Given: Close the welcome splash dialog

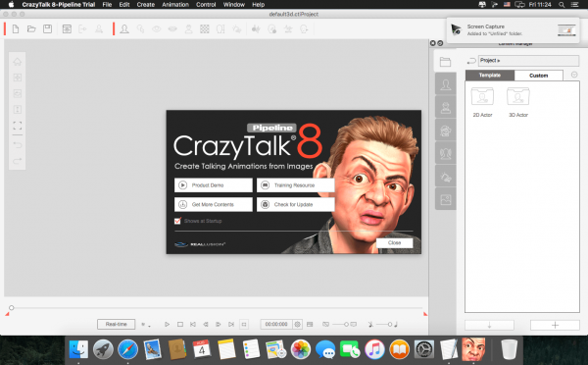Looking at the screenshot, I should click(x=395, y=243).
